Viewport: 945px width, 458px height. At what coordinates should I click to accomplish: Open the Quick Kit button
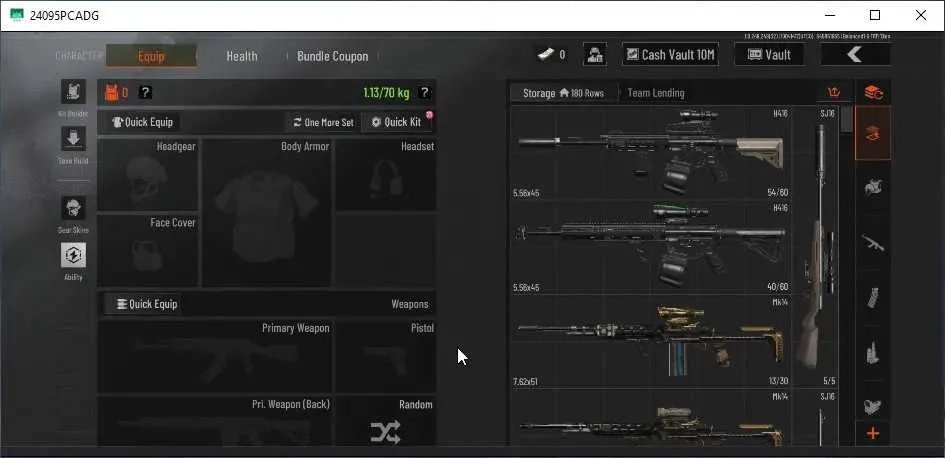pos(397,122)
